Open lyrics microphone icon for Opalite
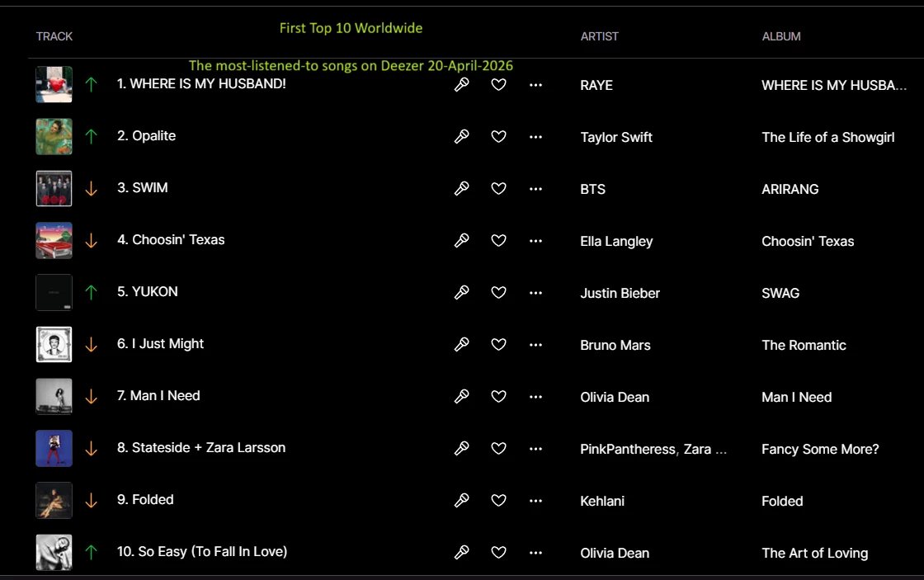This screenshot has height=580, width=924. point(462,136)
